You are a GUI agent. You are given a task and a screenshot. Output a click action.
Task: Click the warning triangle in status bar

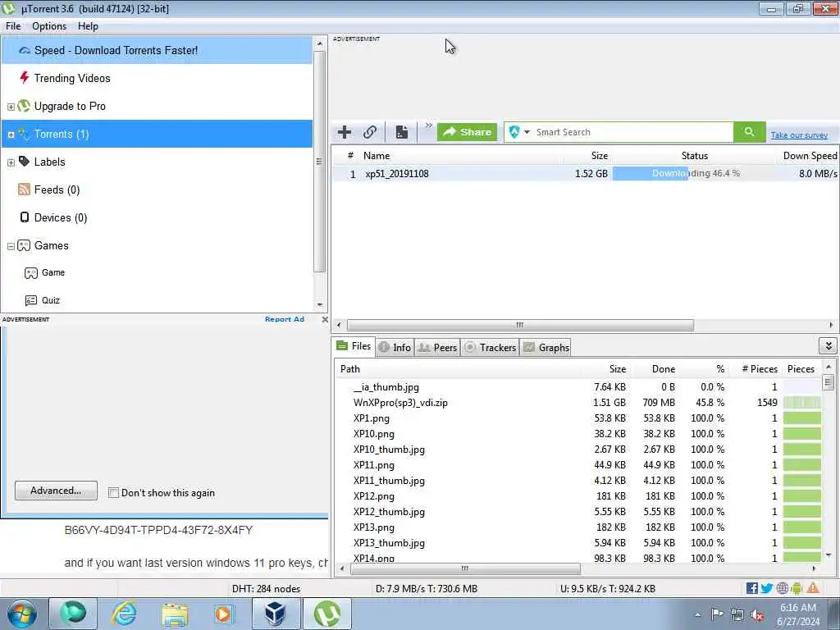(813, 589)
